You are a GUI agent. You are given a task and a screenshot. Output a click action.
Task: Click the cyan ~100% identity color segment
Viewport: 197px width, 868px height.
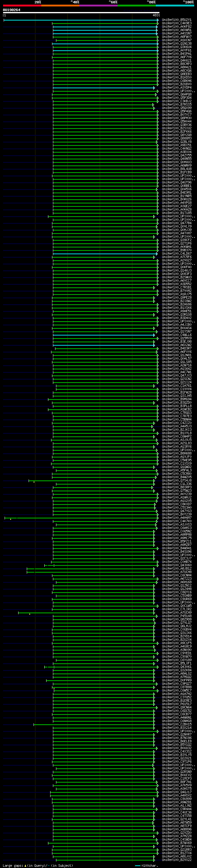point(175,6)
